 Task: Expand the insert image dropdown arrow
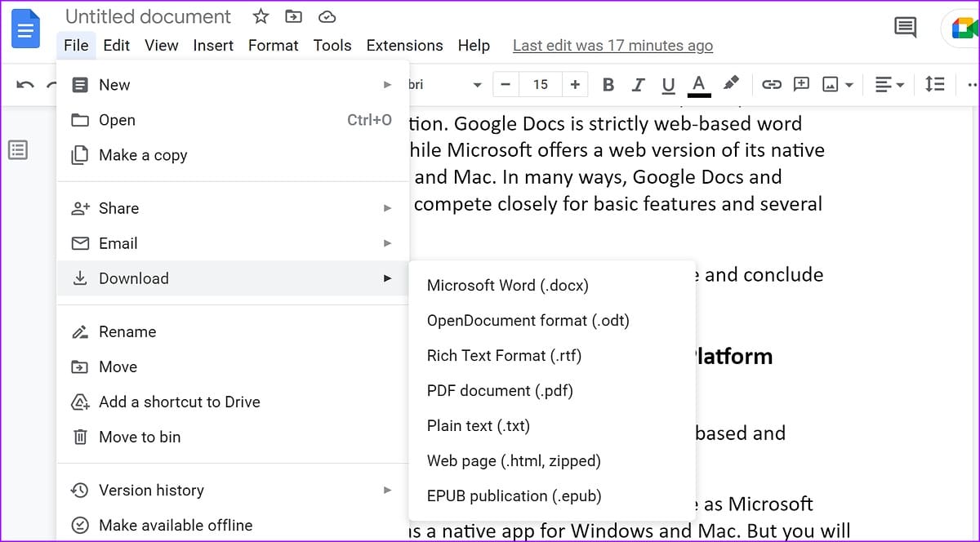point(849,85)
